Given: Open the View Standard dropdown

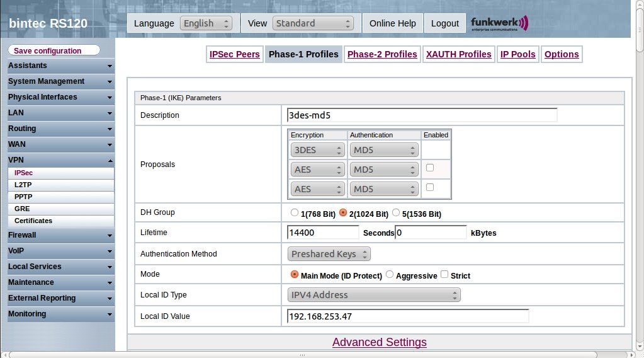Looking at the screenshot, I should point(313,23).
